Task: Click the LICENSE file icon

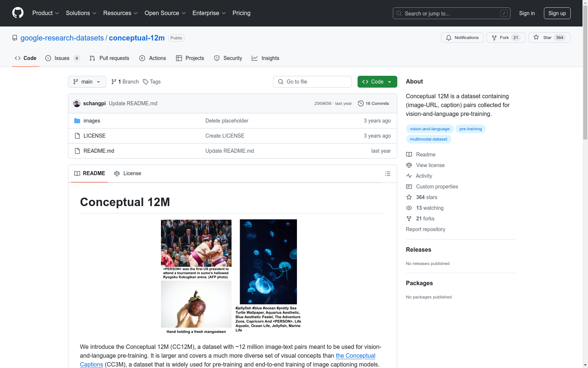Action: [x=77, y=136]
